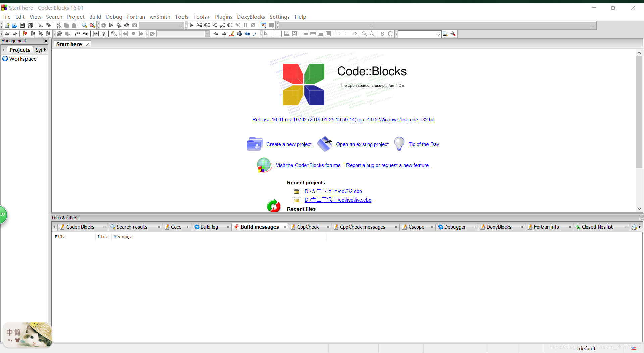Click the Visit the Code::Blocks forums link

pos(308,165)
